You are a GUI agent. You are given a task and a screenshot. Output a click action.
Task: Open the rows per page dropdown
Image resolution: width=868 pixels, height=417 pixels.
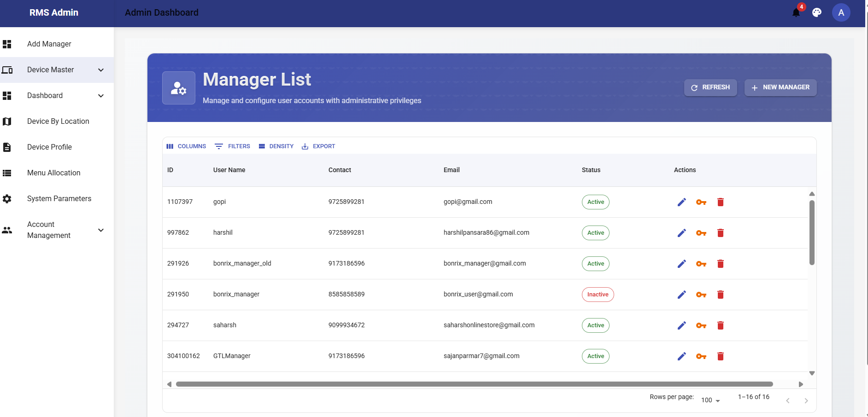pyautogui.click(x=710, y=400)
